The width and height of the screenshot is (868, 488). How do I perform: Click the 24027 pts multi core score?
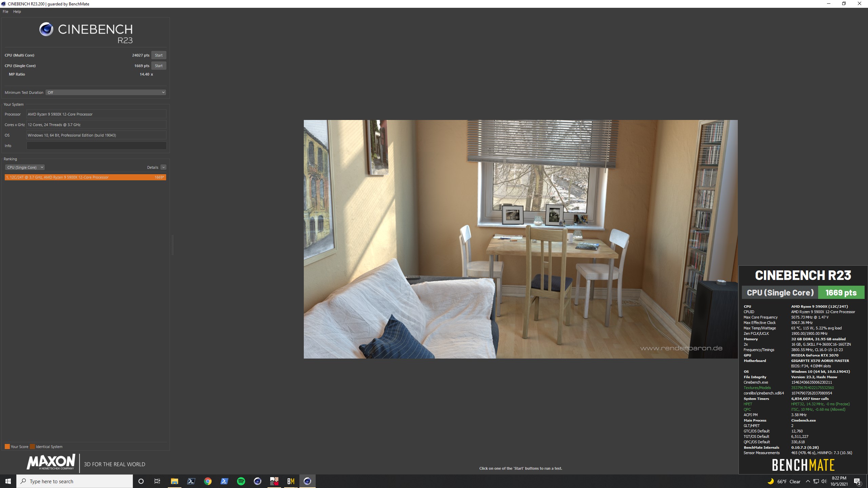click(x=141, y=55)
